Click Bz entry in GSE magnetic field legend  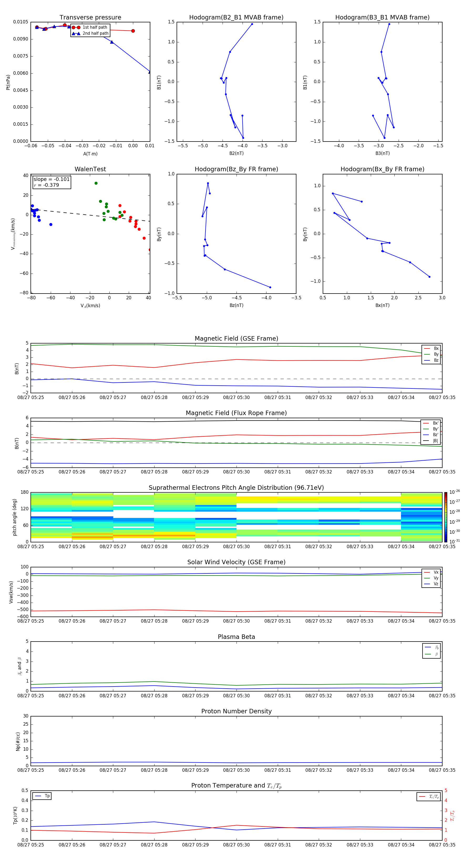tap(431, 360)
